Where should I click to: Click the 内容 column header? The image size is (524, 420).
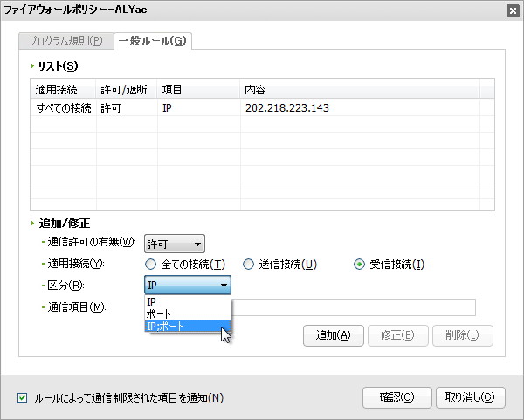(x=359, y=89)
